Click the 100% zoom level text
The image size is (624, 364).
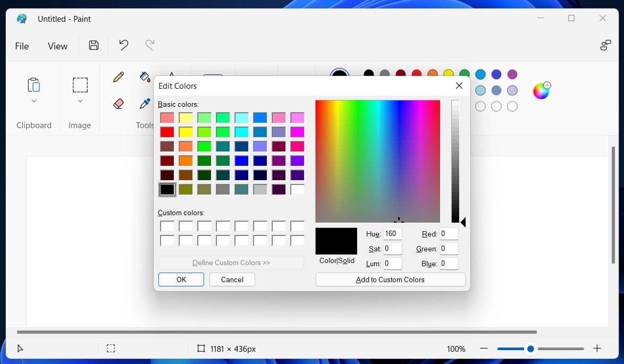(x=456, y=349)
